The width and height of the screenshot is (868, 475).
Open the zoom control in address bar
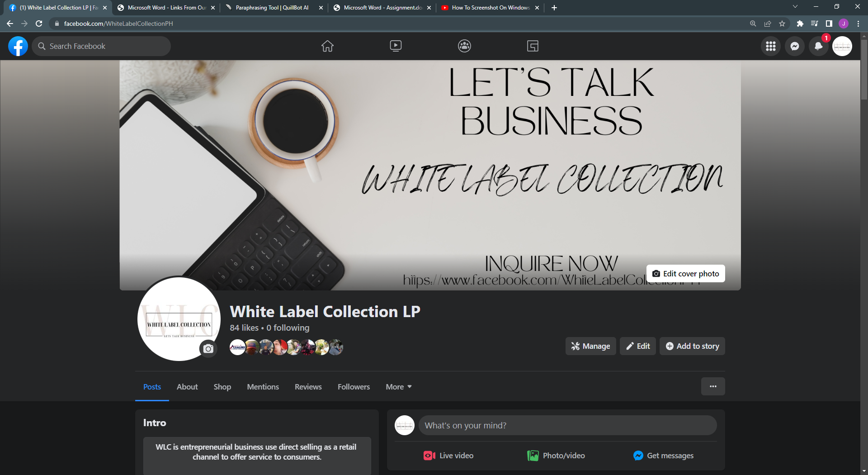(x=753, y=24)
